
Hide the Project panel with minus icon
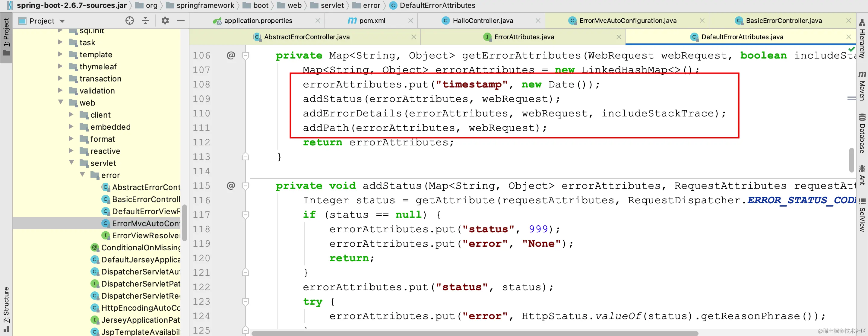181,21
